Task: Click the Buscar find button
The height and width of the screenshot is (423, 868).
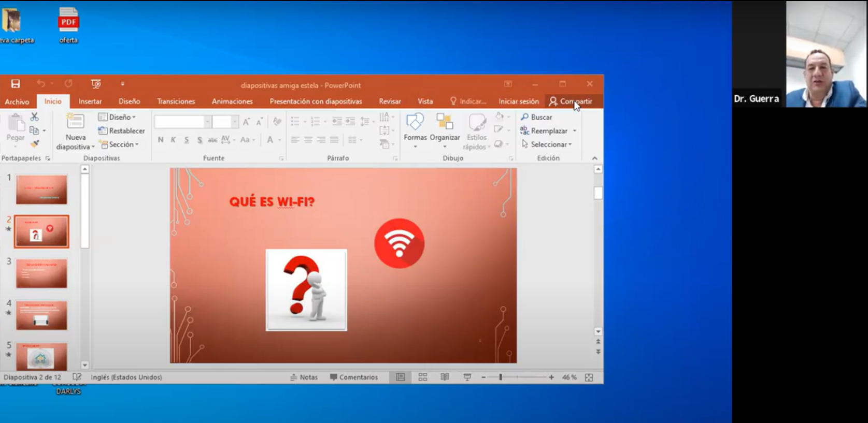Action: pos(537,117)
